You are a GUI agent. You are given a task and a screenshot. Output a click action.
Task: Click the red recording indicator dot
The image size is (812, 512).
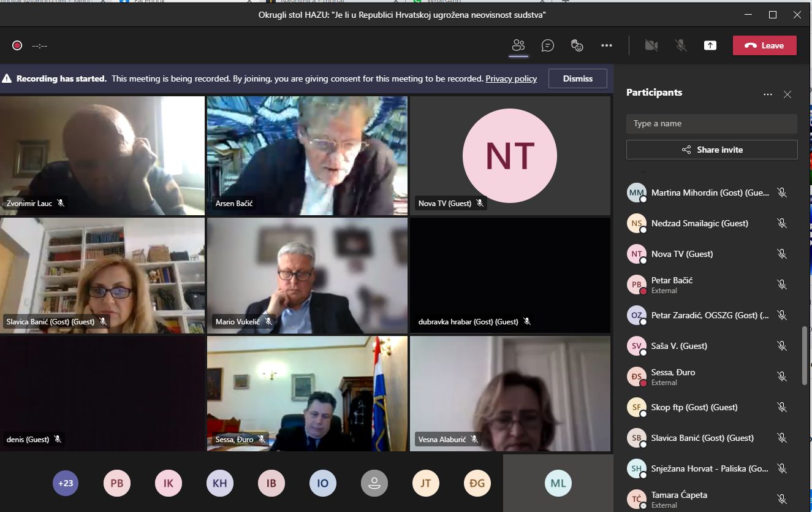(17, 45)
